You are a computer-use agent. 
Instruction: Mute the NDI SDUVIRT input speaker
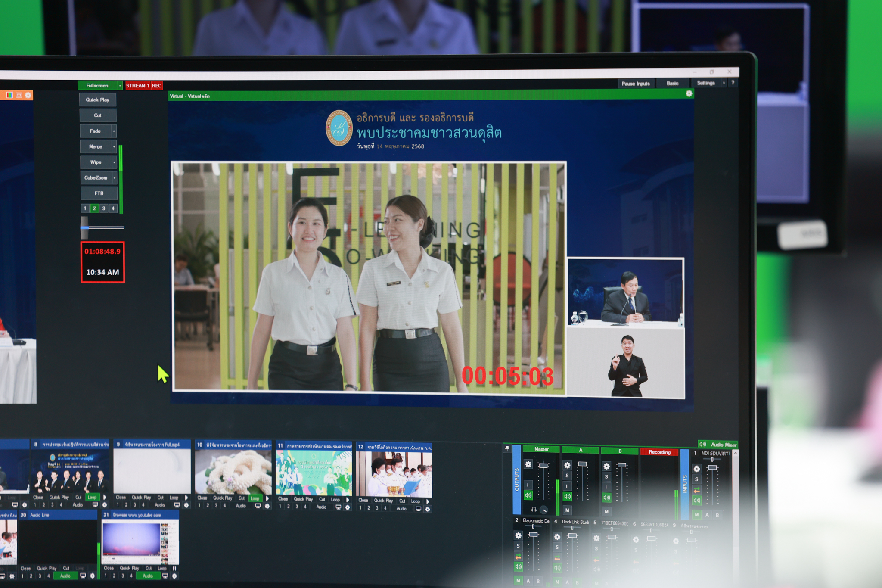coord(696,501)
